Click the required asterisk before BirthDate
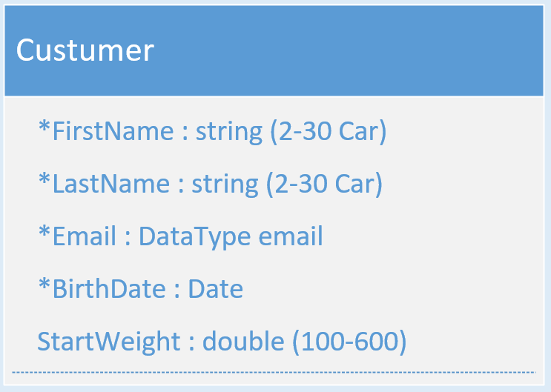This screenshot has height=392, width=551. pos(44,284)
